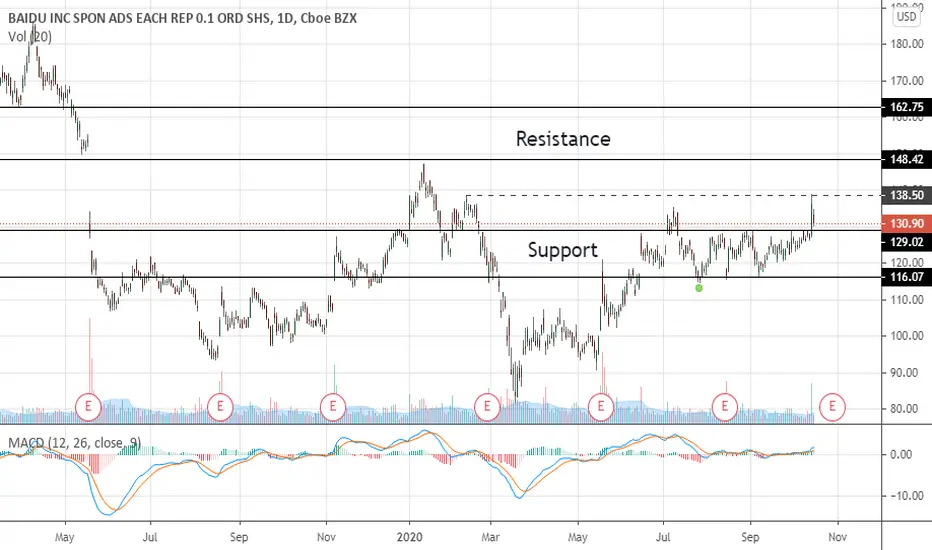The height and width of the screenshot is (550, 932).
Task: Select the green dot marker under the July low
Action: click(x=699, y=288)
